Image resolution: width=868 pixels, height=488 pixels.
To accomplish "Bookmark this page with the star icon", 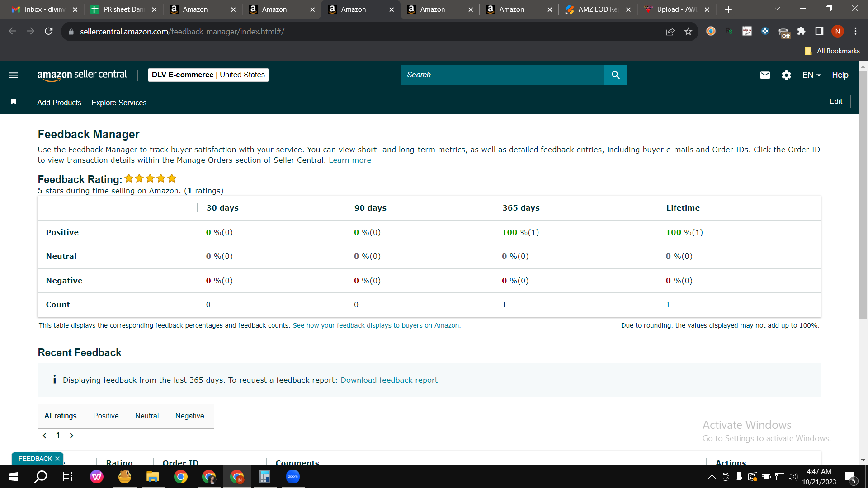I will click(x=688, y=31).
